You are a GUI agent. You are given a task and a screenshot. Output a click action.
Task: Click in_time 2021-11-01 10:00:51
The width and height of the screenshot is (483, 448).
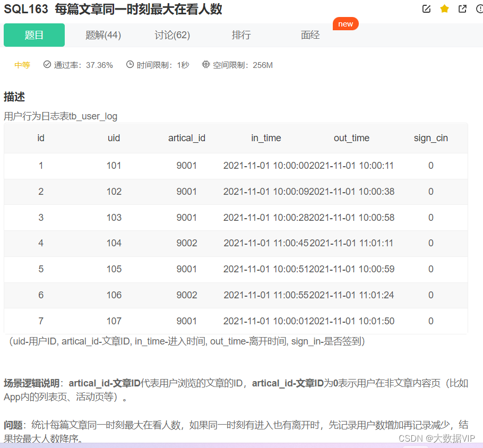point(266,269)
